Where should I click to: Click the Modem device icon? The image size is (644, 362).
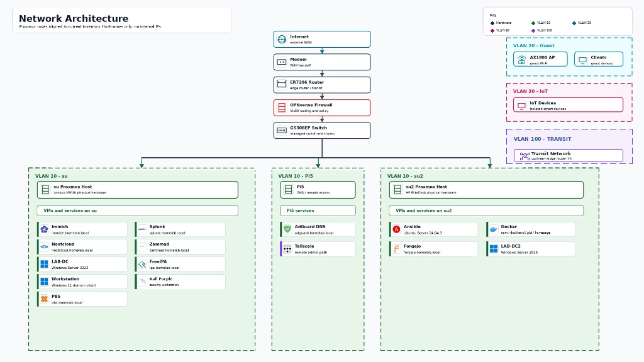click(x=282, y=62)
